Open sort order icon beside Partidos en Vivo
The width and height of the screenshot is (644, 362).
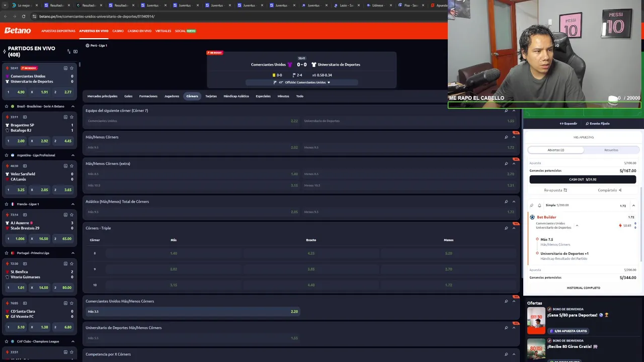pyautogui.click(x=69, y=51)
